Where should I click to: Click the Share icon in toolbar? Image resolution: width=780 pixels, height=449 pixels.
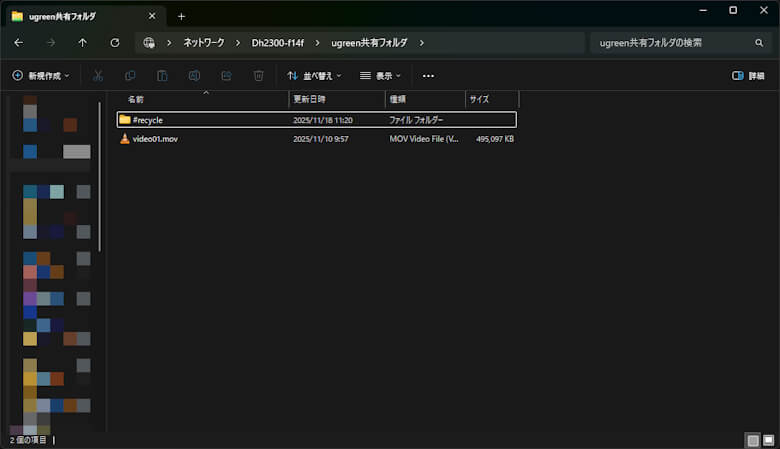click(x=226, y=76)
